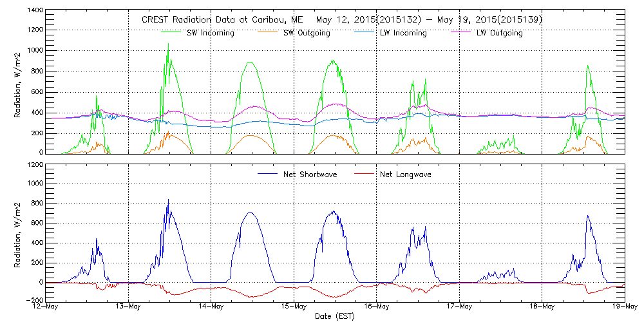Click the -200 tick on lower y-axis

[x=35, y=300]
